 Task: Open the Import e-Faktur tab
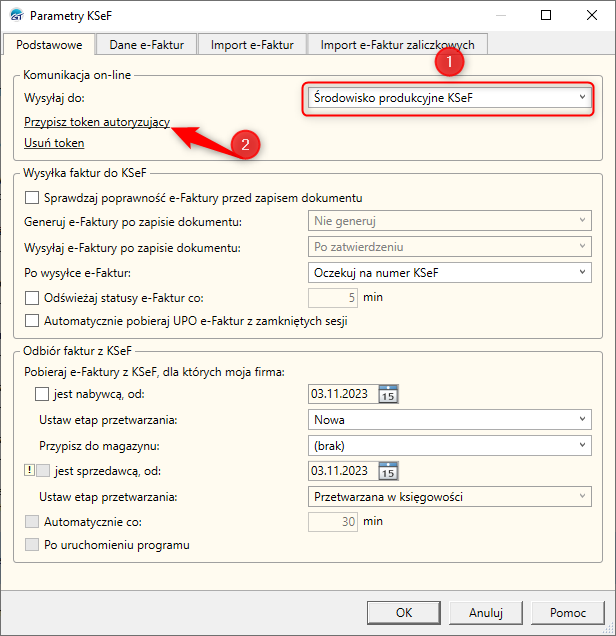251,44
